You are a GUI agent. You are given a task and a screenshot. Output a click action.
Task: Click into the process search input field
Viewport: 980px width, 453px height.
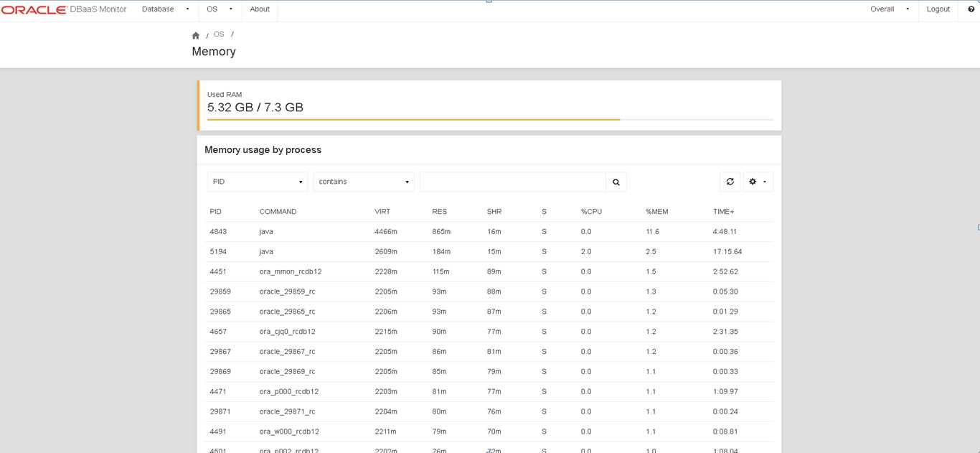click(513, 182)
